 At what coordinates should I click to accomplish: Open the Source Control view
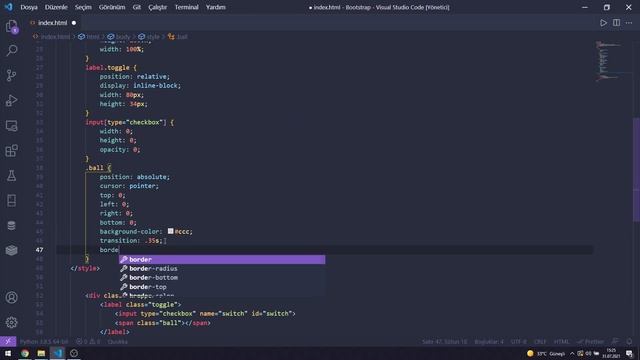[x=11, y=76]
